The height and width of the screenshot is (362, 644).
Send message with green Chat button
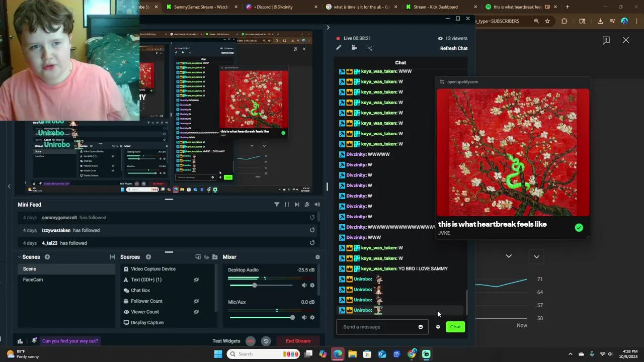[455, 327]
